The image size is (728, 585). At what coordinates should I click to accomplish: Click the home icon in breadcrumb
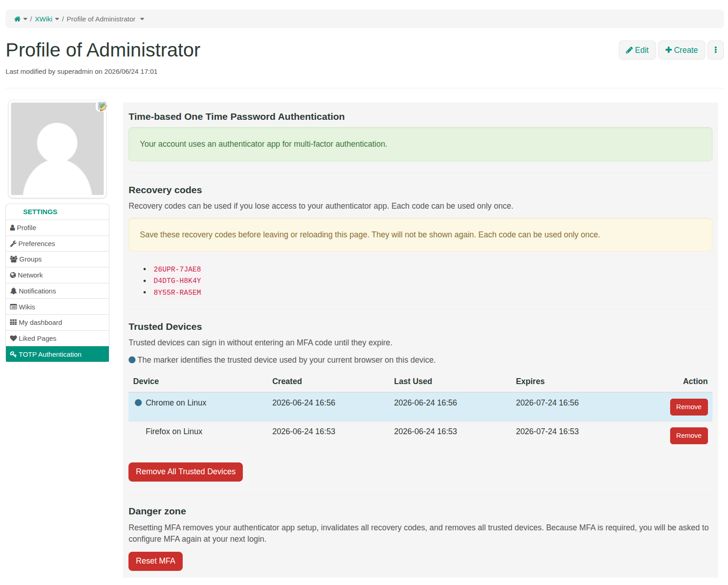[17, 19]
